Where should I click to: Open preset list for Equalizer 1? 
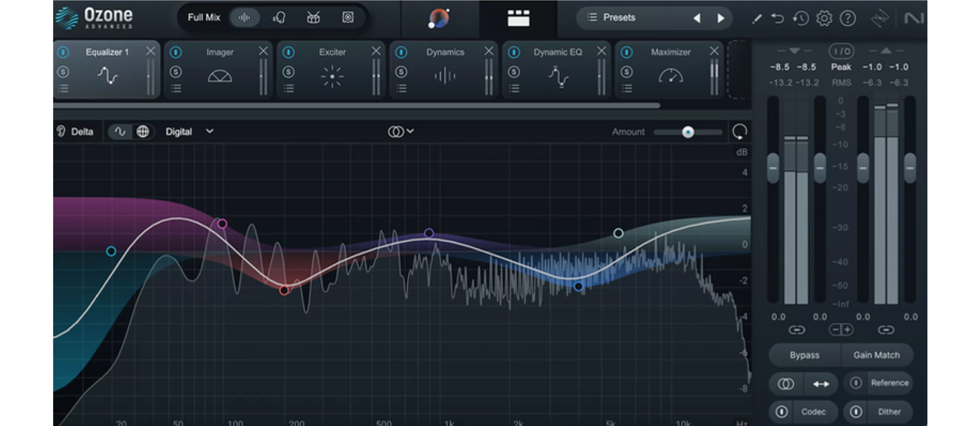tap(64, 88)
